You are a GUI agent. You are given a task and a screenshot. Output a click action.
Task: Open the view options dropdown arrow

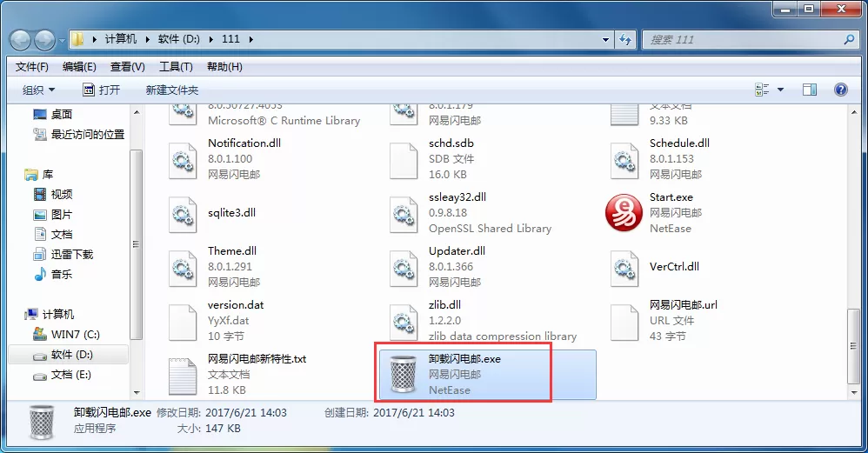pyautogui.click(x=780, y=90)
